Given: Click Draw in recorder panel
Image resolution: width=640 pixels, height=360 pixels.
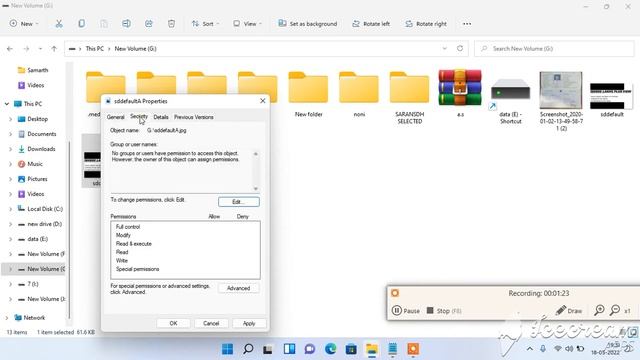Looking at the screenshot, I should [569, 310].
